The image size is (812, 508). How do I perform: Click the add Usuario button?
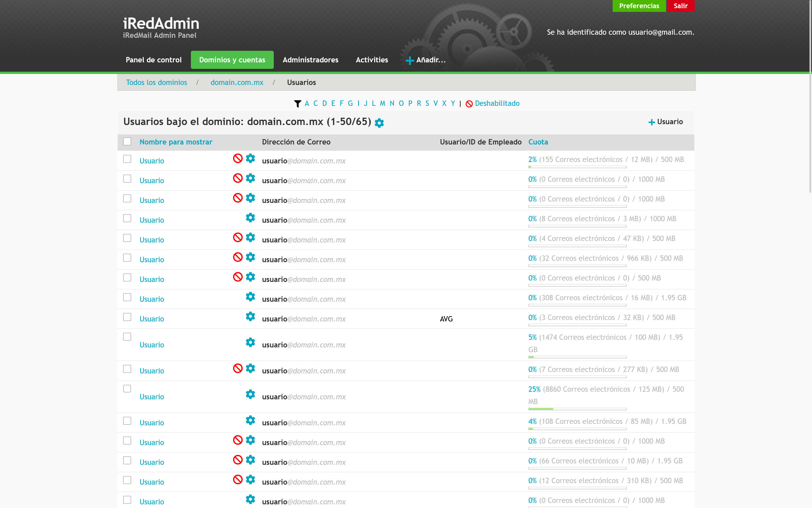tap(666, 122)
